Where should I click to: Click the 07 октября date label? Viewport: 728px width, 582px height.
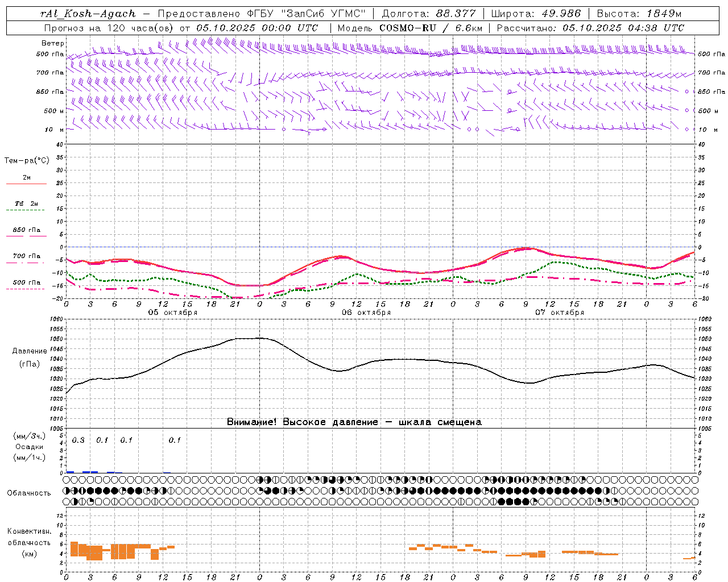pyautogui.click(x=560, y=313)
